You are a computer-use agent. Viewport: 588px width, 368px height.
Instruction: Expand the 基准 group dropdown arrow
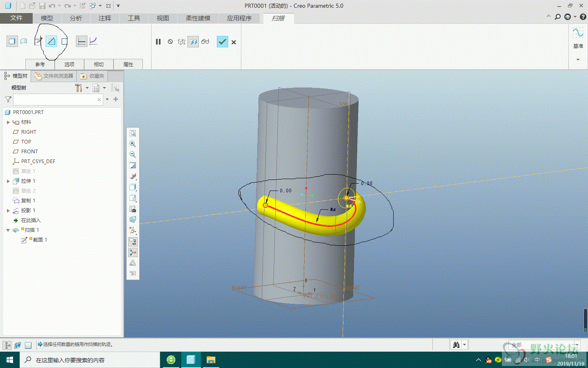[x=578, y=60]
